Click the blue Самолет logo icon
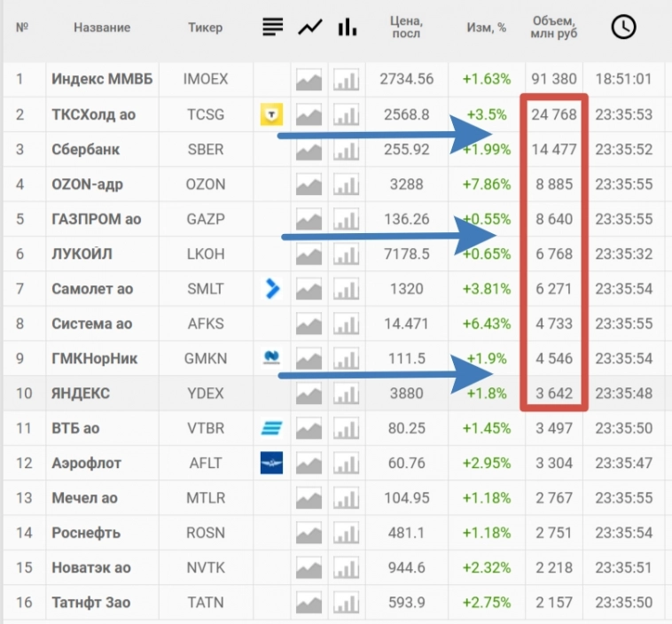The width and height of the screenshot is (672, 624). click(272, 288)
